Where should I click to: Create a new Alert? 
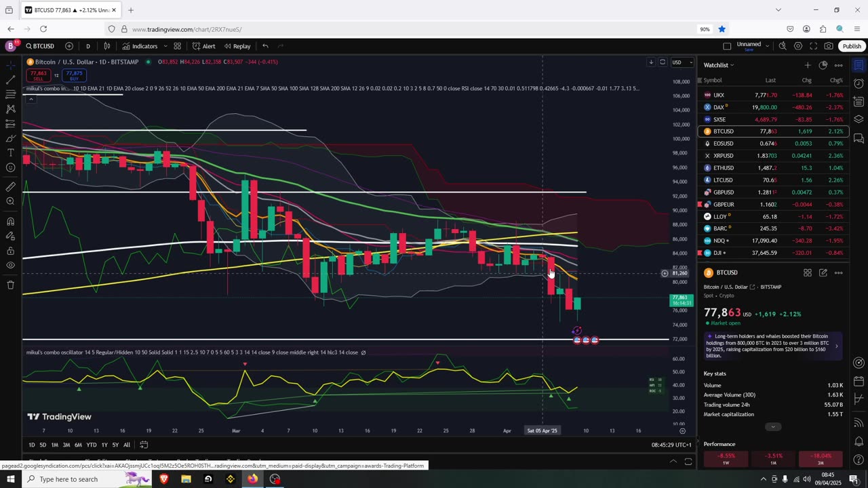(203, 46)
